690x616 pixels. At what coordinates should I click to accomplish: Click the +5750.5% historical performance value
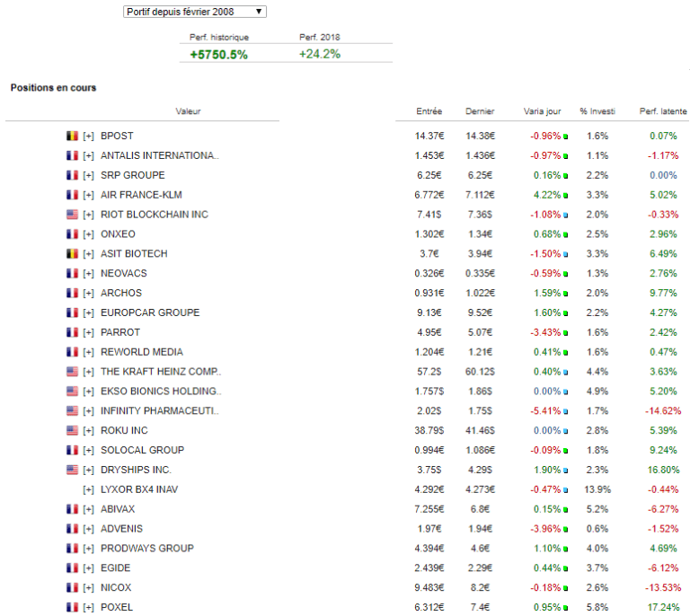coord(218,54)
